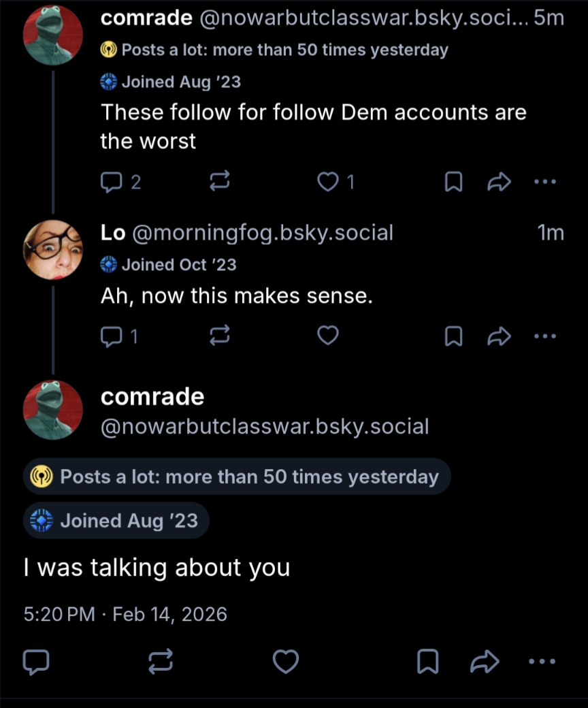Like the 'I was talking about you' post
588x708 pixels.
[286, 661]
